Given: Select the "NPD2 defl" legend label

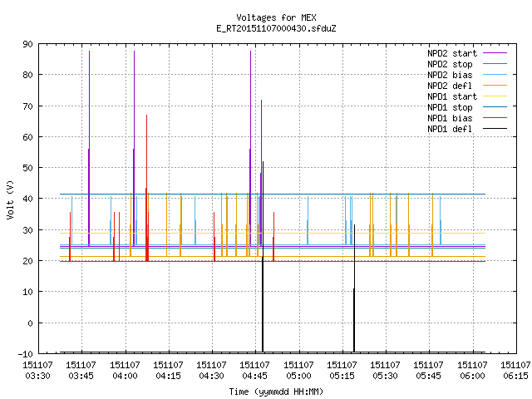Looking at the screenshot, I should click(450, 86).
